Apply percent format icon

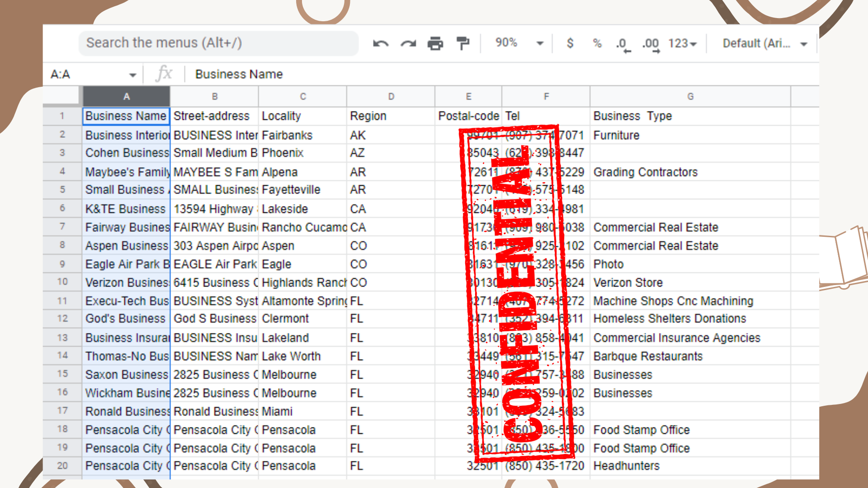pos(597,43)
